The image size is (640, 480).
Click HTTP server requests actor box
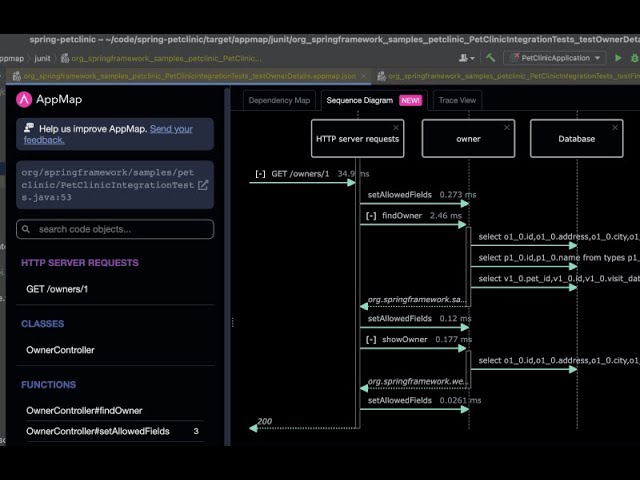point(358,139)
